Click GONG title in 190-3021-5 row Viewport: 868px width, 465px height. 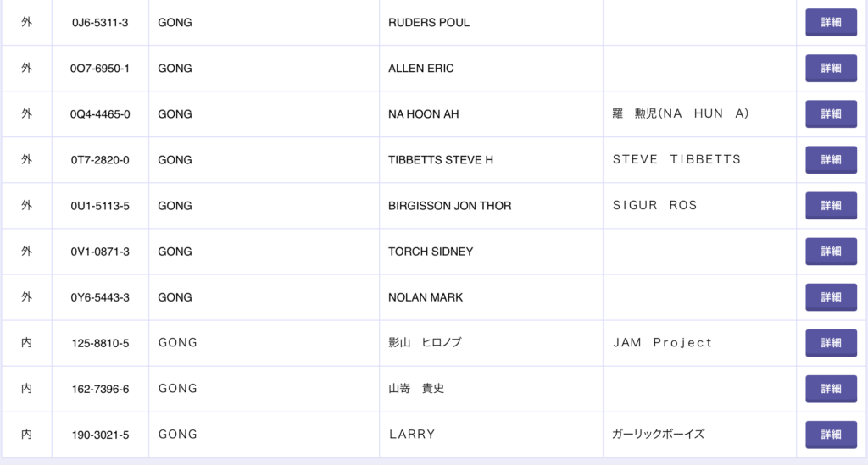tap(178, 435)
